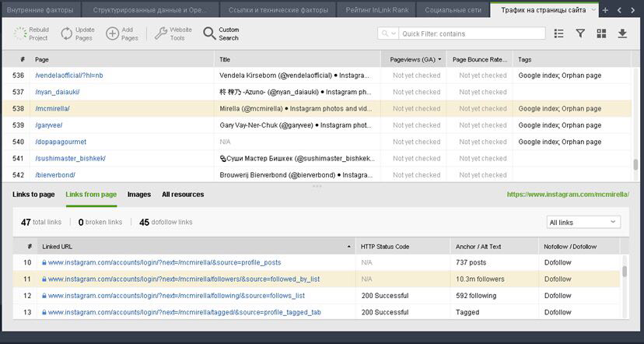Click the '47 total links' counter
Image resolution: width=644 pixels, height=344 pixels.
[x=41, y=223]
